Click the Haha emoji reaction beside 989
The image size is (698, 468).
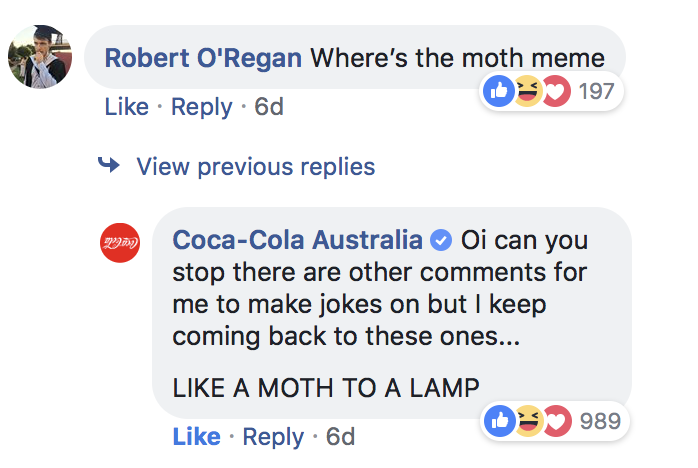coord(527,421)
